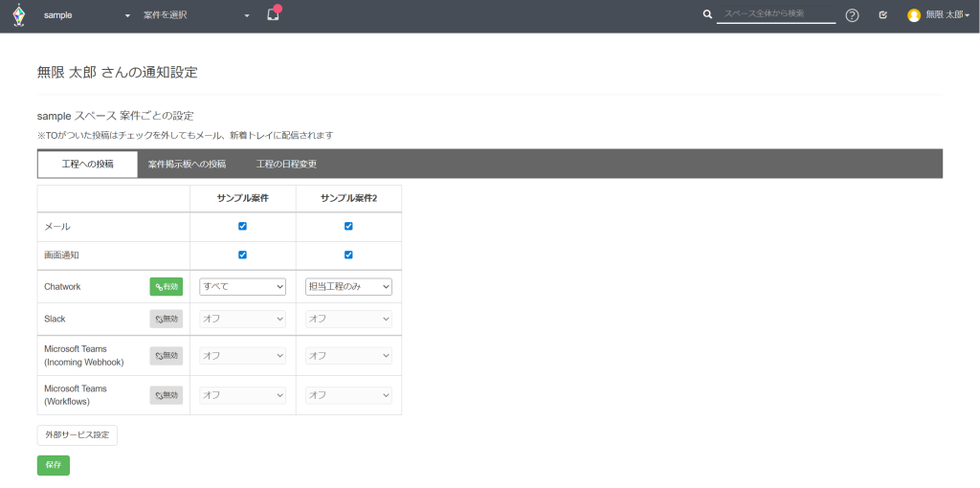The height and width of the screenshot is (488, 980).
Task: Open Chatwork dropdown showing 担当工程のみ
Action: coord(348,286)
